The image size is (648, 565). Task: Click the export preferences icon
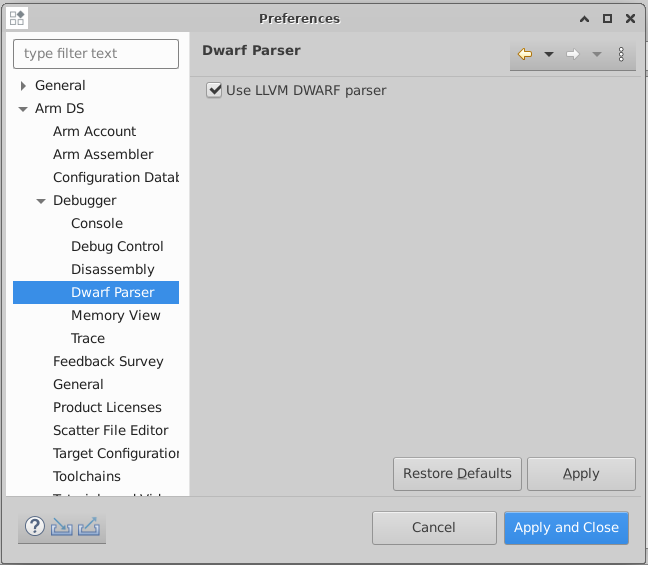[89, 527]
